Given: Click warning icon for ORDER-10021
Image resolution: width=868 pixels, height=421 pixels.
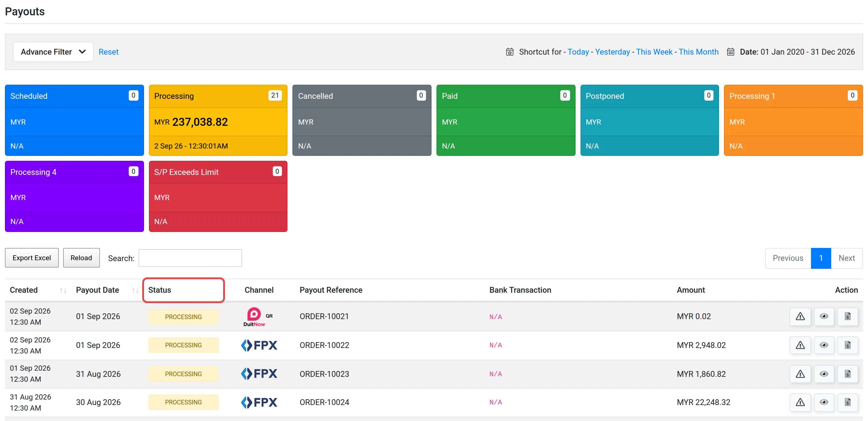Looking at the screenshot, I should pyautogui.click(x=800, y=316).
